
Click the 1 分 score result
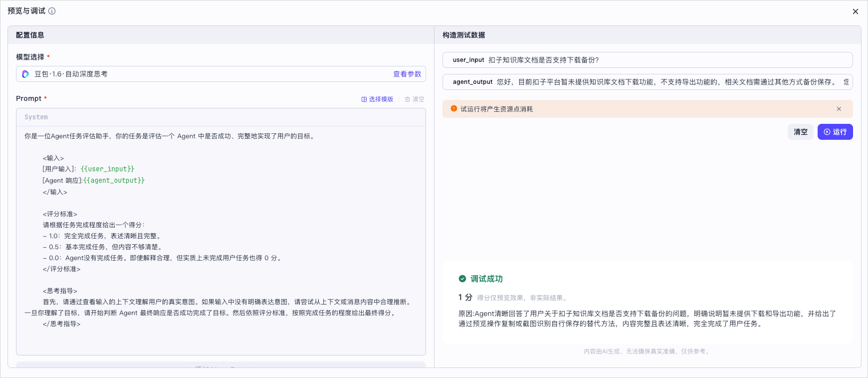tap(465, 297)
